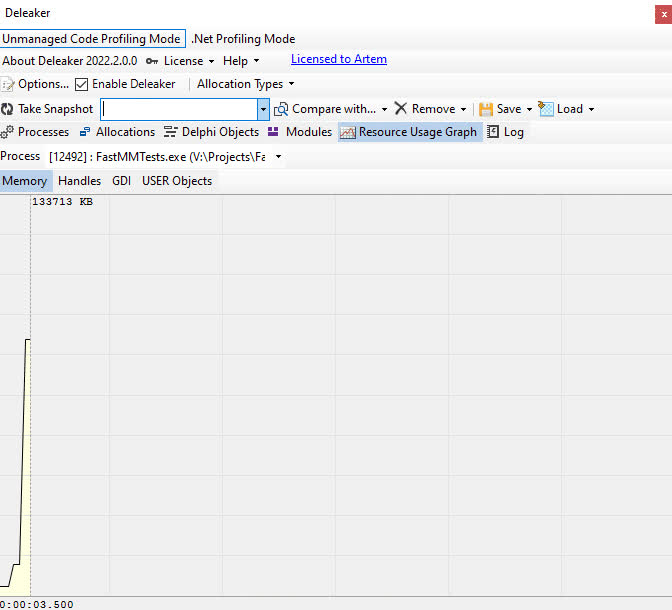This screenshot has width=672, height=610.
Task: Click the snapshot name input field
Action: 179,110
